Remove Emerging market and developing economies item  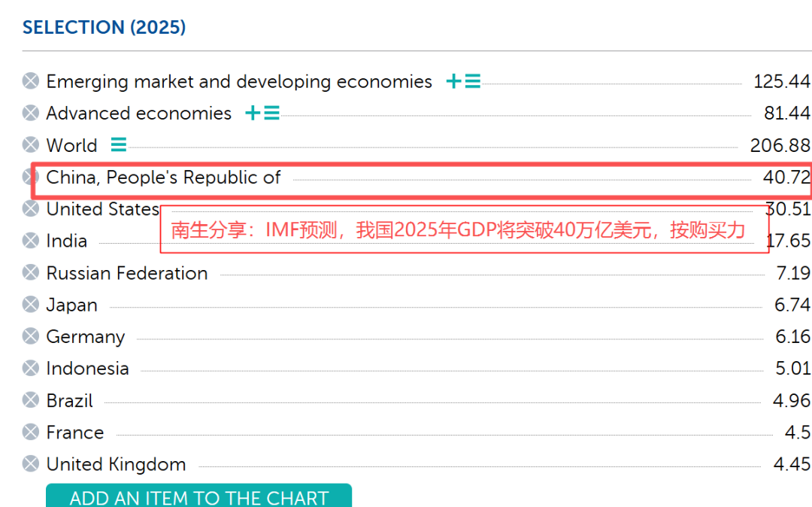[30, 81]
